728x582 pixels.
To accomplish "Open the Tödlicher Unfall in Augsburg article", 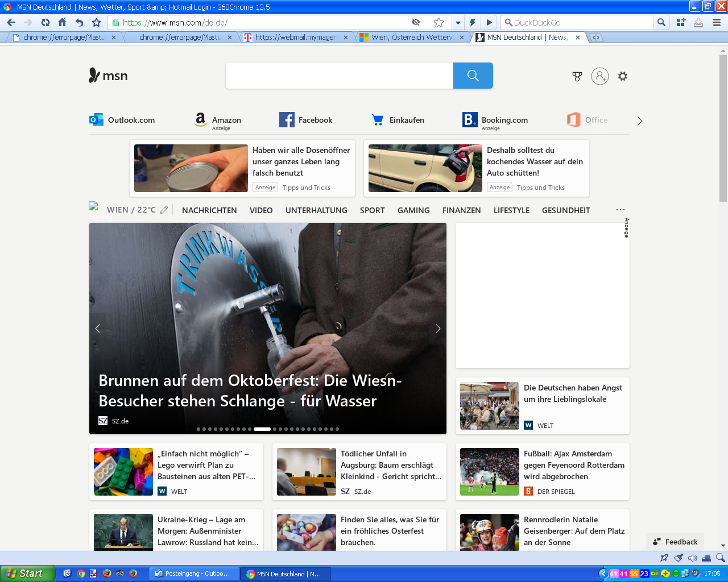I will (359, 472).
